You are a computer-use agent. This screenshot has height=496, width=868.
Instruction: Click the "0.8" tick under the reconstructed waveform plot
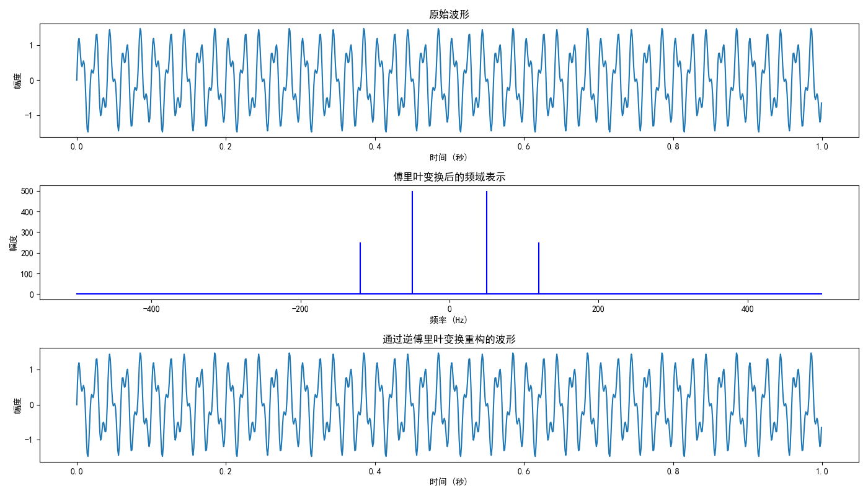click(673, 471)
